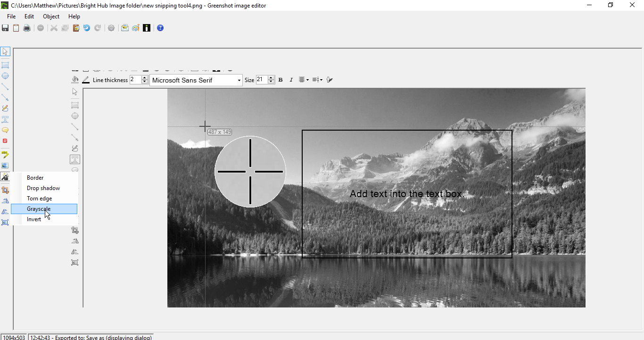Select the Rectangle drawing tool
Viewport: 644px width, 340px height.
point(5,65)
